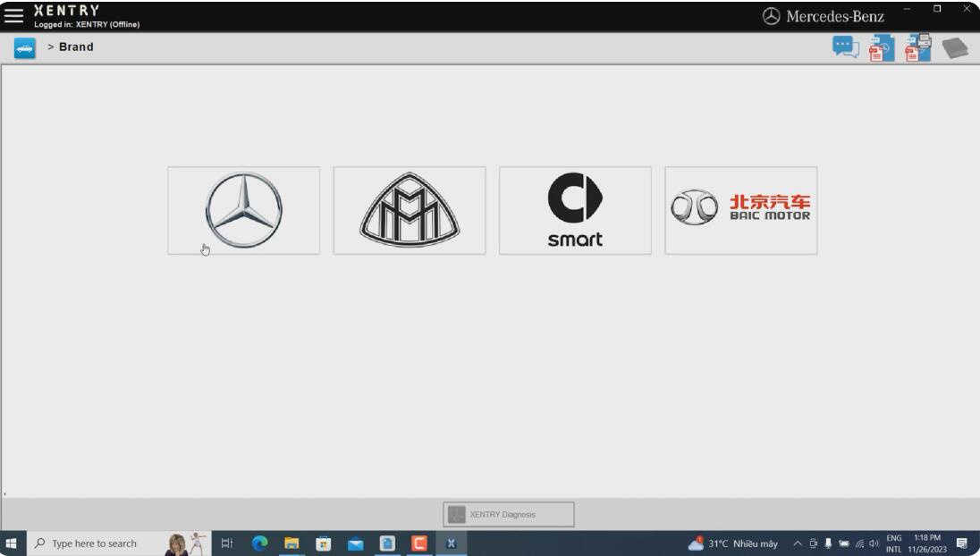Click the microphone tray icon
Viewport: 980px width, 556px height.
pyautogui.click(x=828, y=543)
